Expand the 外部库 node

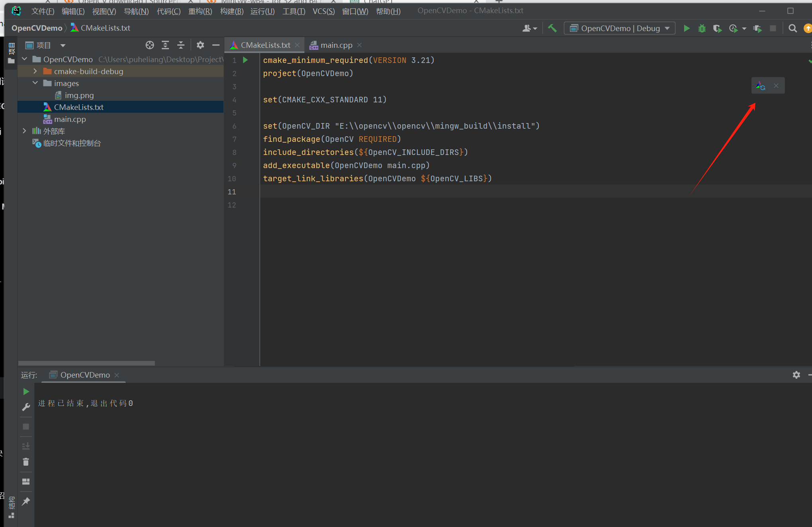pyautogui.click(x=25, y=131)
